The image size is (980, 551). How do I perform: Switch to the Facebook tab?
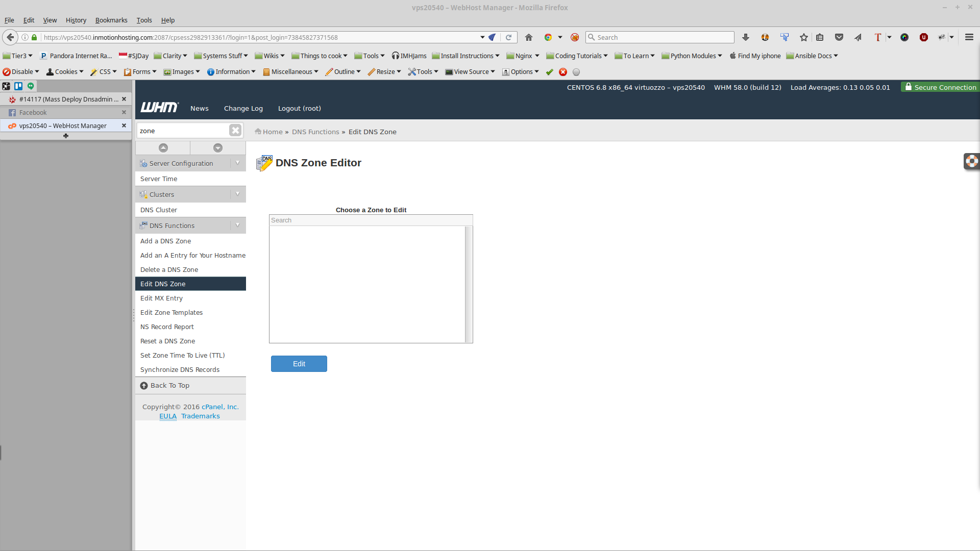(33, 112)
